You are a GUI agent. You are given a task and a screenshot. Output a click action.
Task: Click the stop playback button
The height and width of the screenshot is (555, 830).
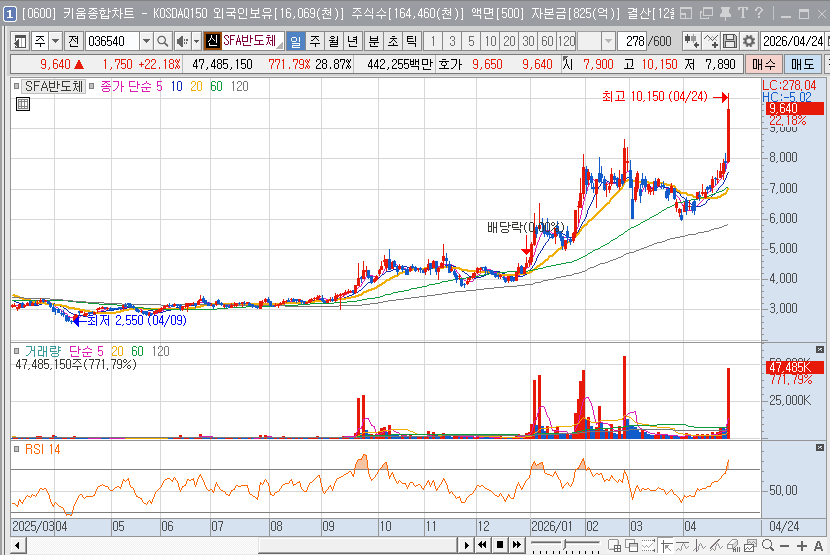[500, 545]
